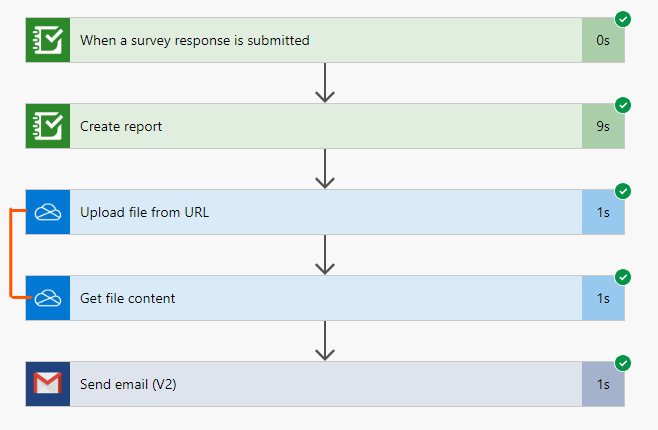The height and width of the screenshot is (430, 658).
Task: Click the Gmail icon on Send email step
Action: (x=48, y=384)
